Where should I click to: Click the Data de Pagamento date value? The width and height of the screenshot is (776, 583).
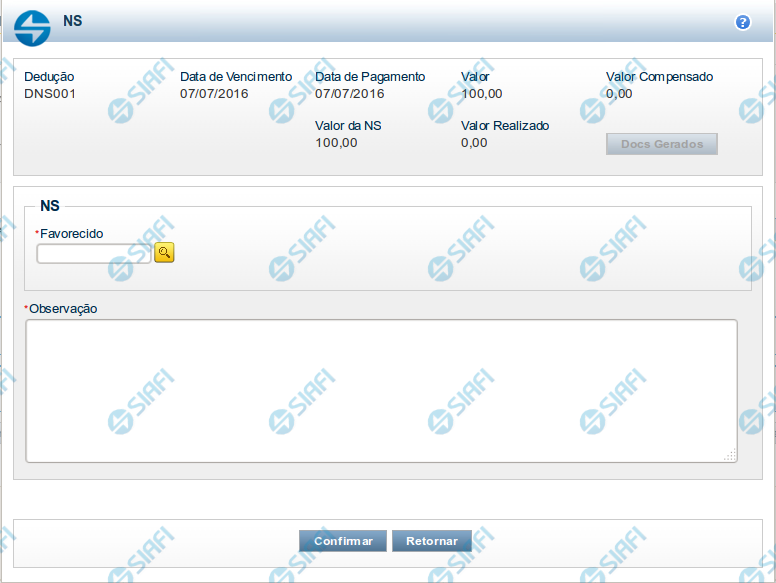[349, 94]
